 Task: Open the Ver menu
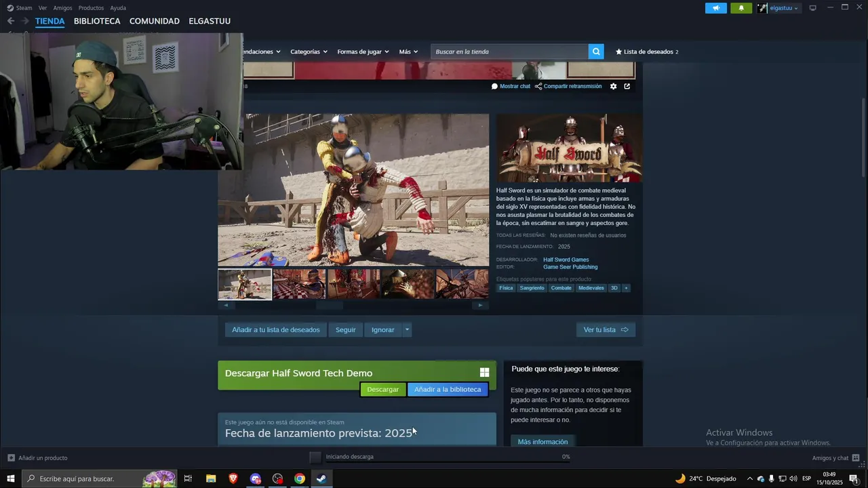[x=43, y=8]
